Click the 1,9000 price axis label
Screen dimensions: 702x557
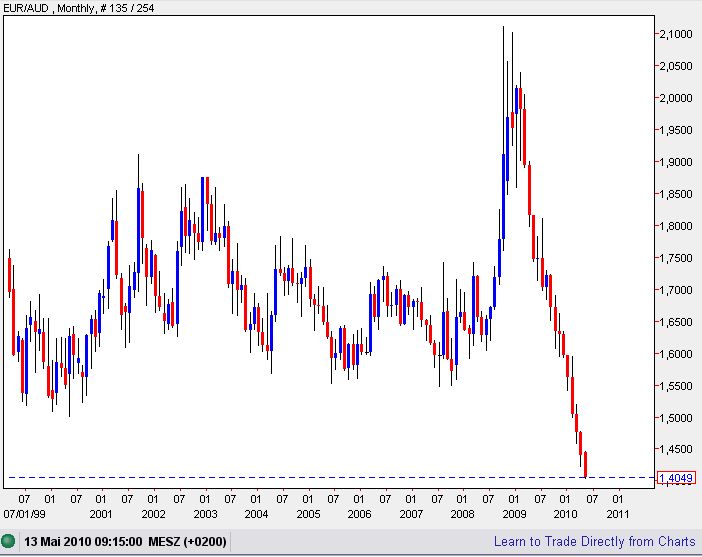point(676,162)
